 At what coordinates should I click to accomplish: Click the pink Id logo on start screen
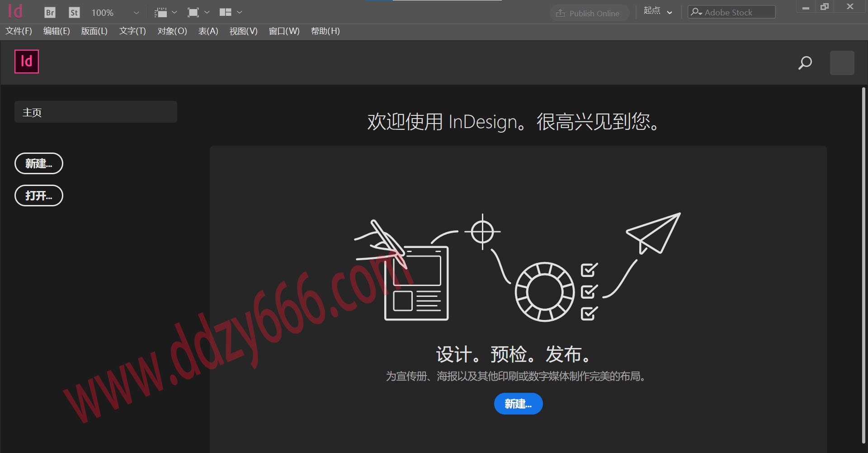coord(27,62)
